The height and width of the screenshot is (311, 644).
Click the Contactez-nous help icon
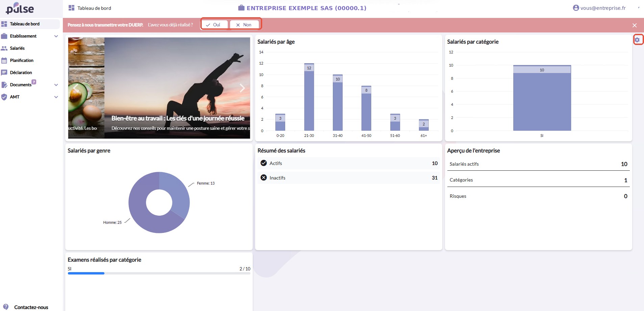(x=6, y=307)
